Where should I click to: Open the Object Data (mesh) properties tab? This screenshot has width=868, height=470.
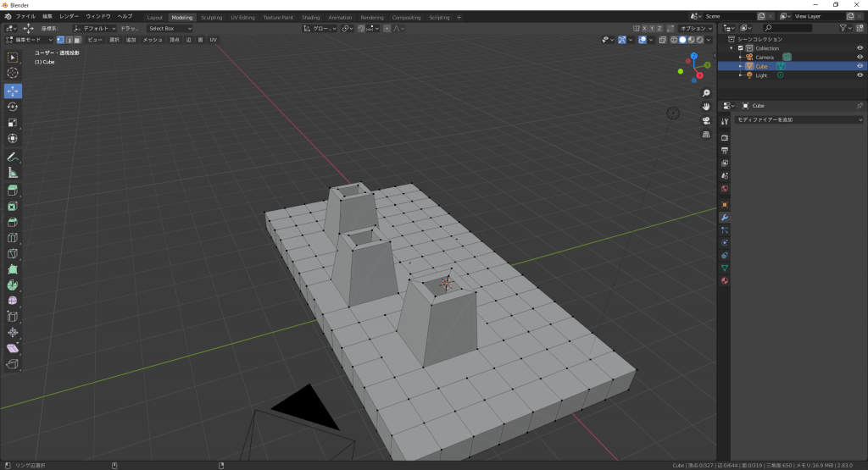coord(725,268)
